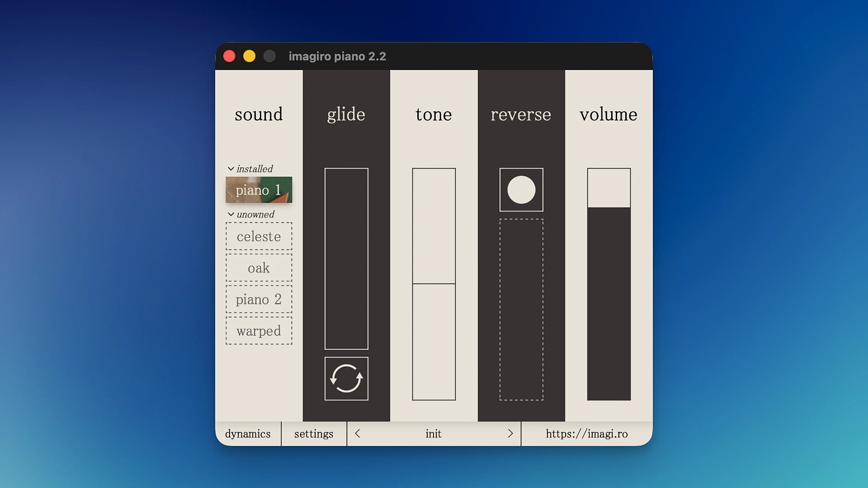Screen dimensions: 868x488
Task: Click the init preset name field
Action: 433,433
